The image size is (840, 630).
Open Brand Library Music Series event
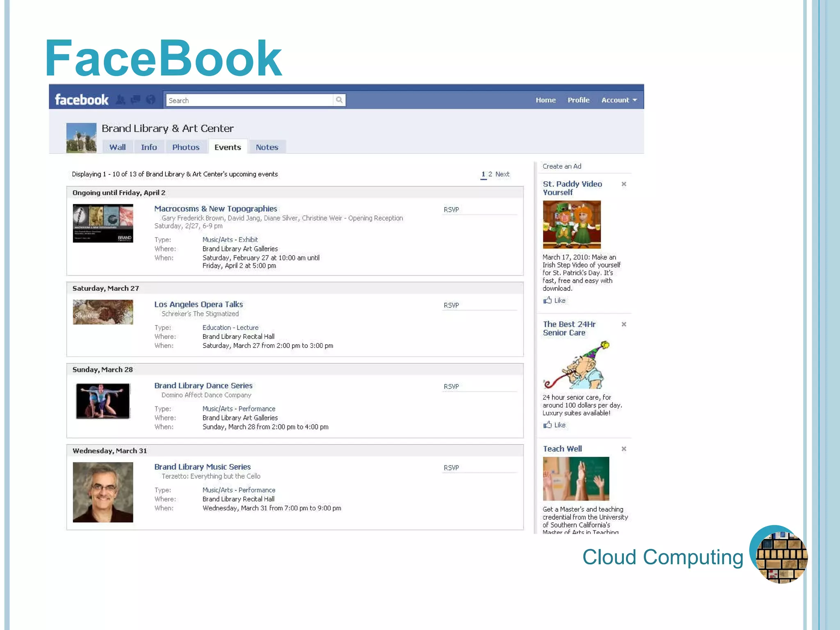(203, 467)
